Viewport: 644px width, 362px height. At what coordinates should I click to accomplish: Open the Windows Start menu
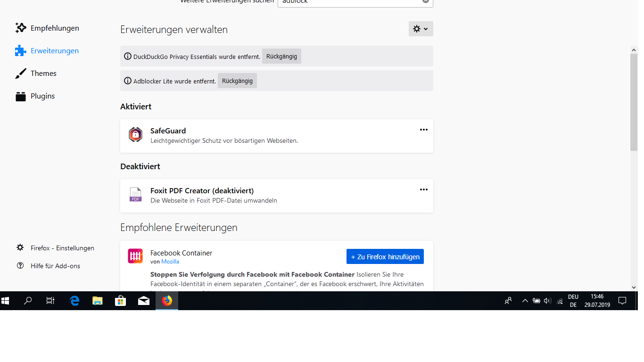[6, 300]
